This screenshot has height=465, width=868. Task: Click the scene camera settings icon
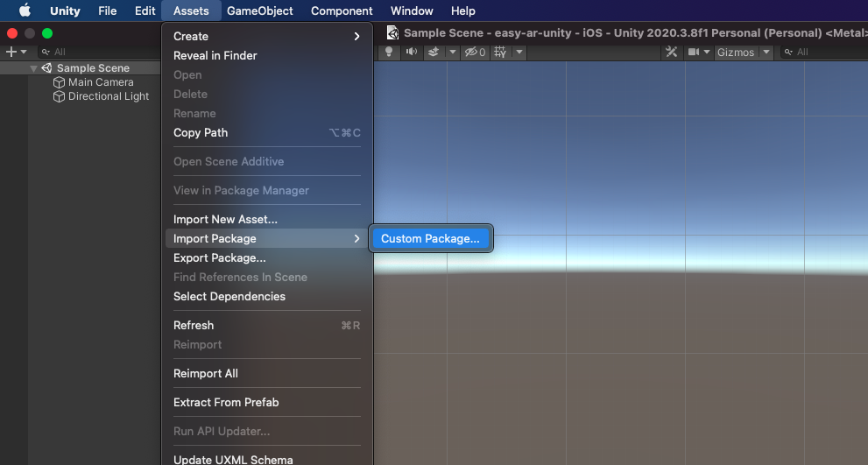coord(693,52)
